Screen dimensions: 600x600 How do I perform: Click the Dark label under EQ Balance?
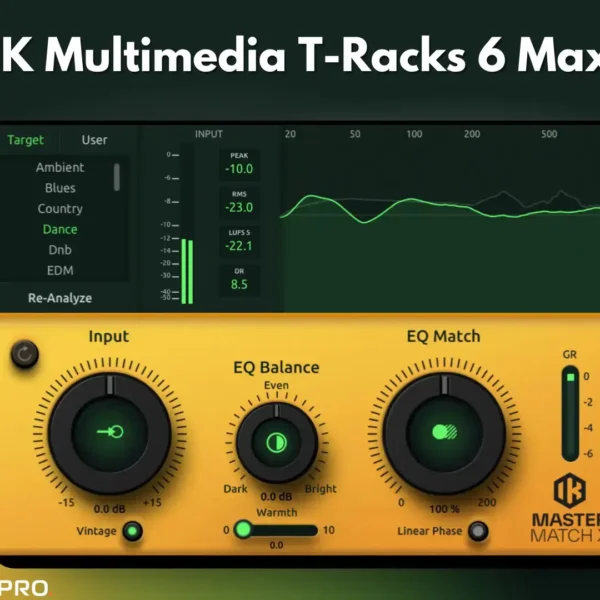[x=235, y=489]
